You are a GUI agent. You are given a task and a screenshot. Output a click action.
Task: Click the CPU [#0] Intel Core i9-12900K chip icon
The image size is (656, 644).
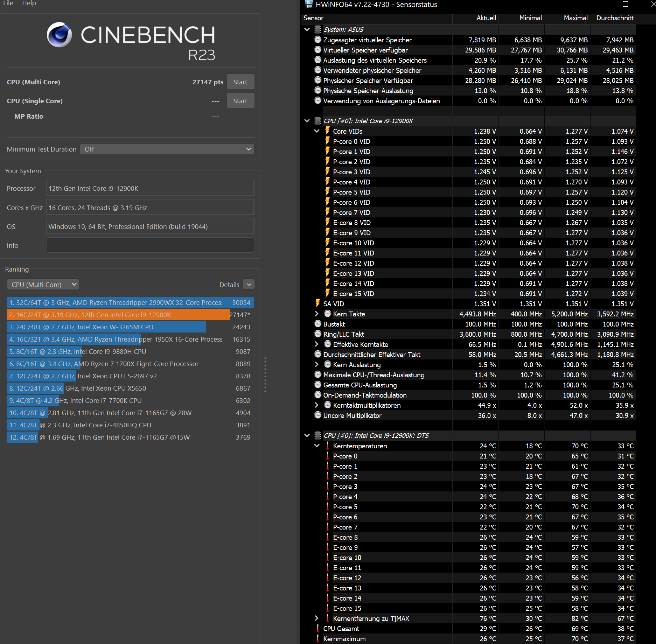[x=317, y=121]
